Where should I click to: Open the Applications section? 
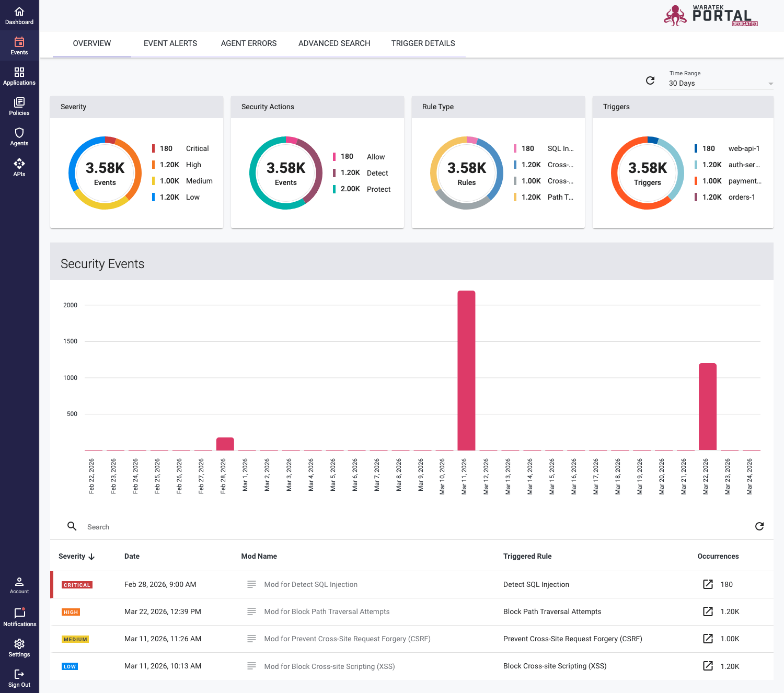pos(19,76)
